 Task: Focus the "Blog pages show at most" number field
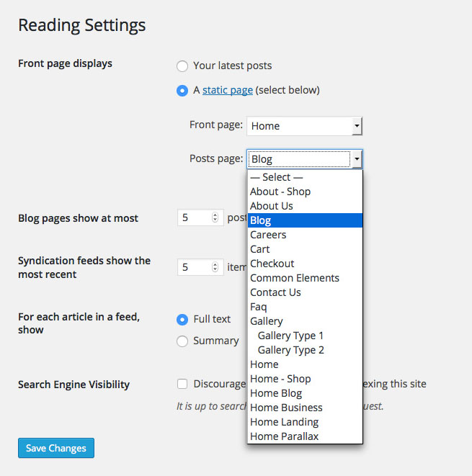click(x=200, y=217)
